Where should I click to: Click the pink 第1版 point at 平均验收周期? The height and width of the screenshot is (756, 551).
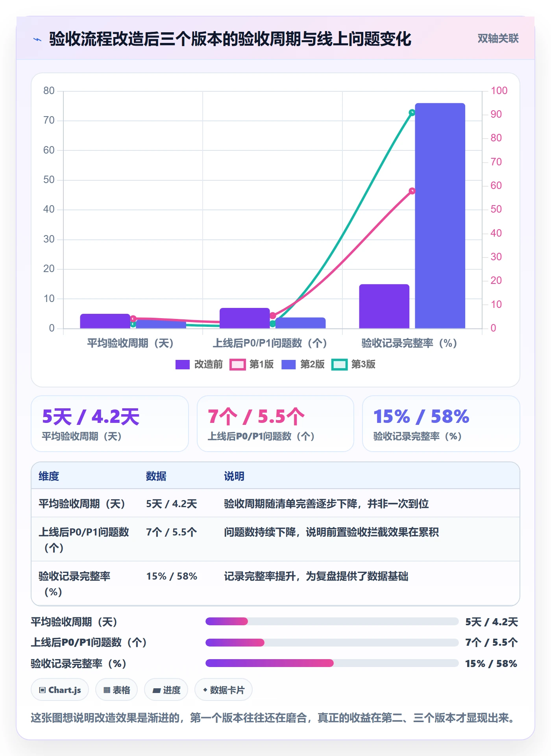point(133,319)
